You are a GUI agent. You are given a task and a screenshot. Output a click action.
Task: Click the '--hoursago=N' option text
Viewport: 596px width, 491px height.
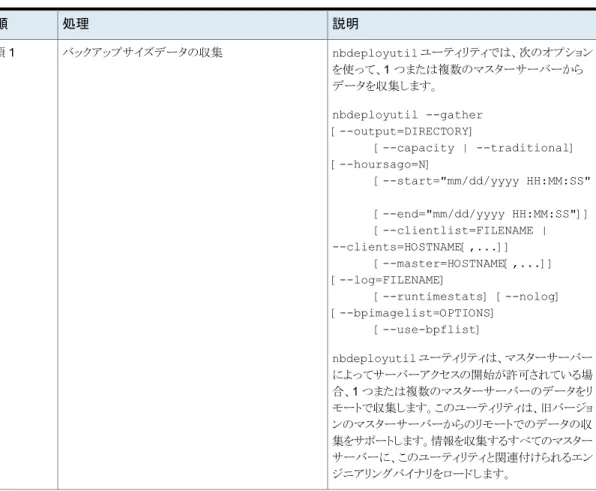tap(380, 165)
